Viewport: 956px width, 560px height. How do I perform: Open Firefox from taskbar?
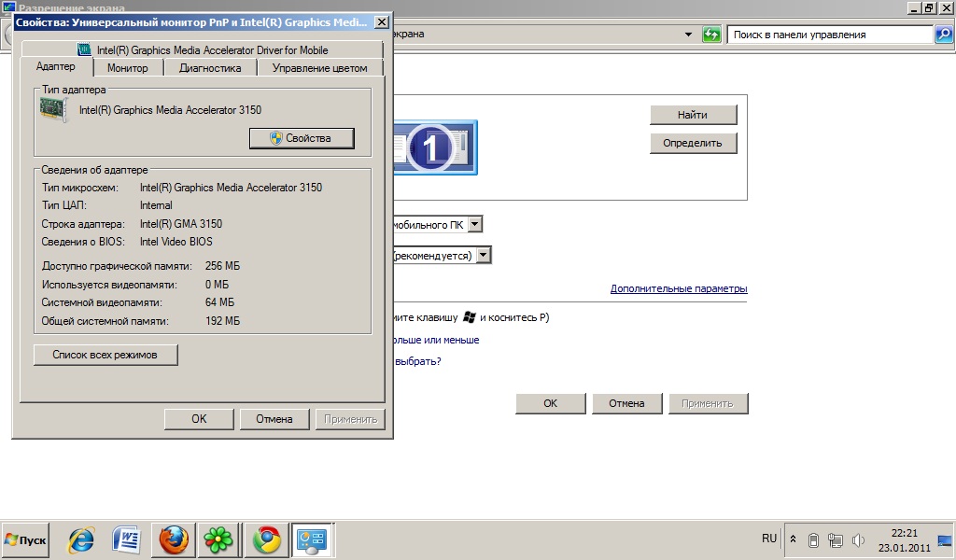[173, 539]
